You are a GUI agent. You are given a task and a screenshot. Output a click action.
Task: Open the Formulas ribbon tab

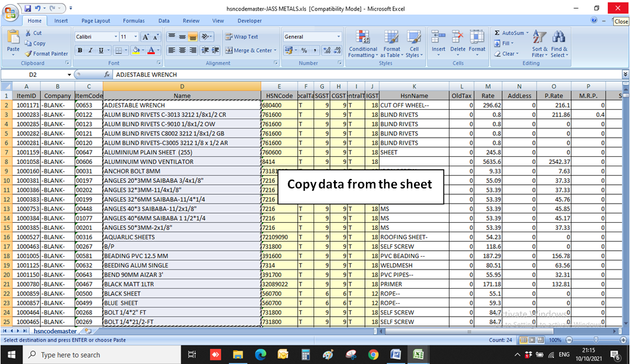point(134,21)
